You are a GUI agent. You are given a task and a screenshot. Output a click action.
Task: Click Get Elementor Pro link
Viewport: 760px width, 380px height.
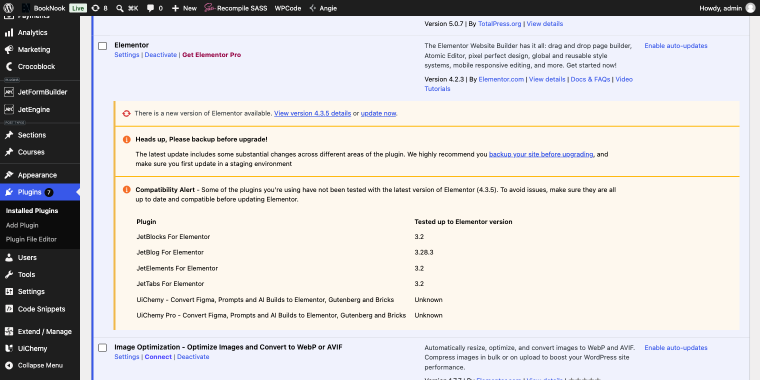coord(211,55)
